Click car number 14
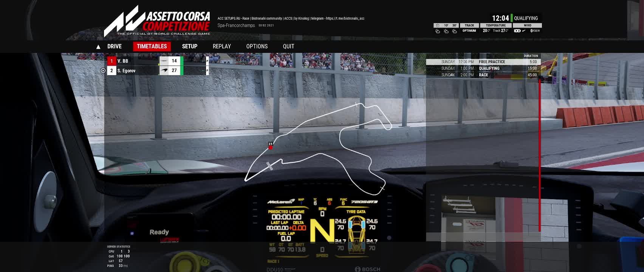 coord(174,61)
